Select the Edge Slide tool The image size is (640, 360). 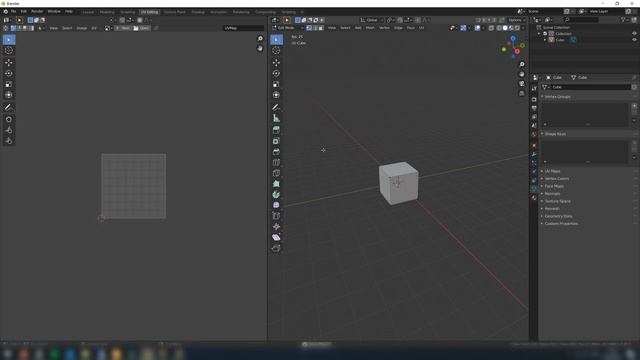276,216
